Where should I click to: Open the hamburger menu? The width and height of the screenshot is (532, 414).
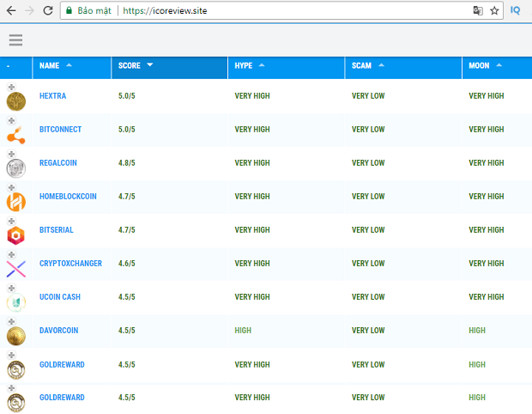click(15, 40)
